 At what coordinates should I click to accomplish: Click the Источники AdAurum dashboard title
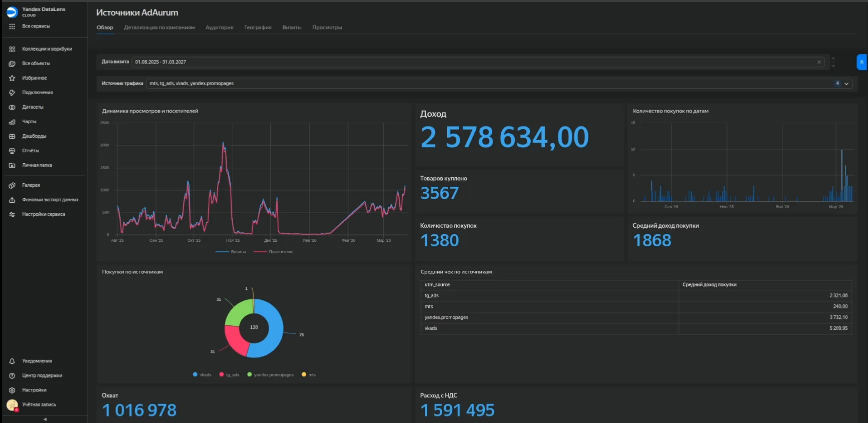point(137,13)
